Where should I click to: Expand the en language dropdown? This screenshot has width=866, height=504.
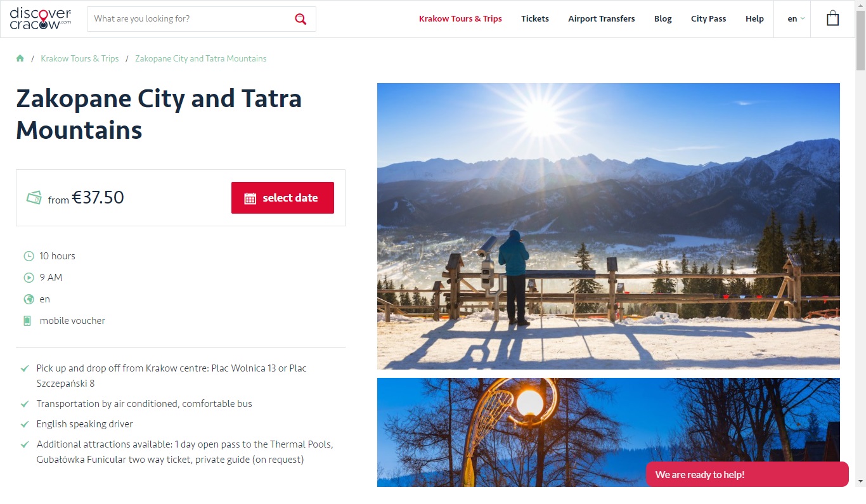pyautogui.click(x=796, y=18)
